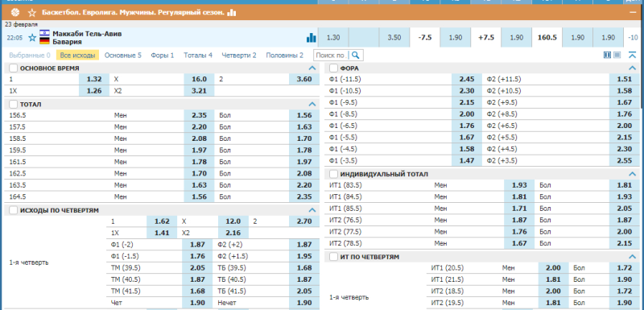The width and height of the screenshot is (644, 310).
Task: Choose 2.70 odds for first quarter outcome 2
Action: tap(304, 221)
